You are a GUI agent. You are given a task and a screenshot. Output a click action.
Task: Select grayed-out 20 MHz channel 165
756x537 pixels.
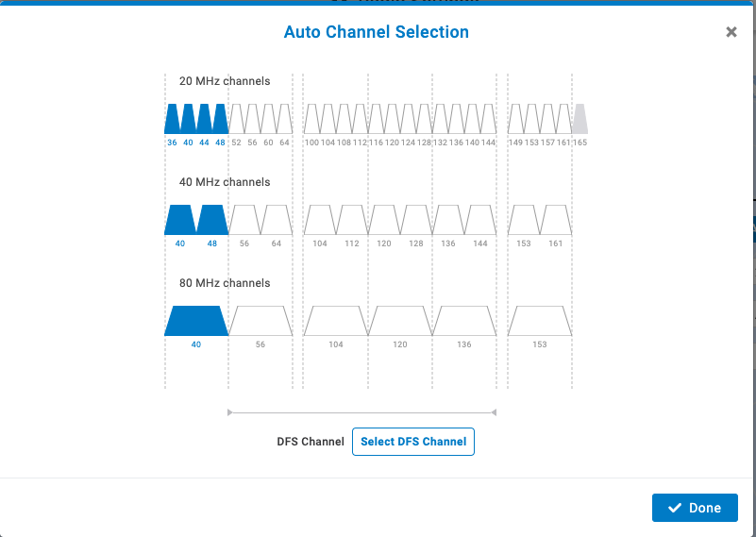(x=580, y=119)
